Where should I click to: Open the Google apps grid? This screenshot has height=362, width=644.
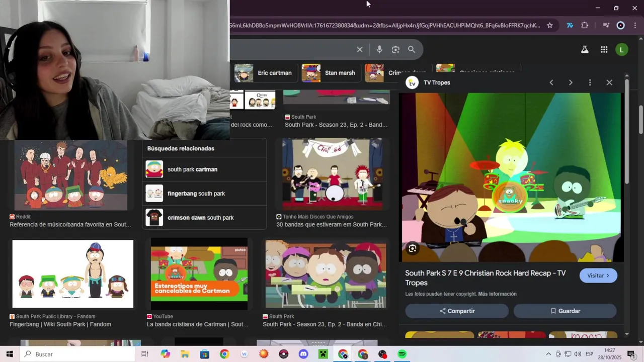pyautogui.click(x=604, y=49)
